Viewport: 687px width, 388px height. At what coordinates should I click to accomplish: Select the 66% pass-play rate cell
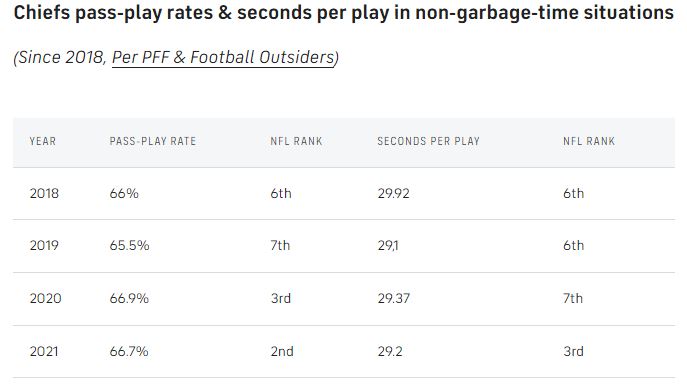tap(124, 194)
